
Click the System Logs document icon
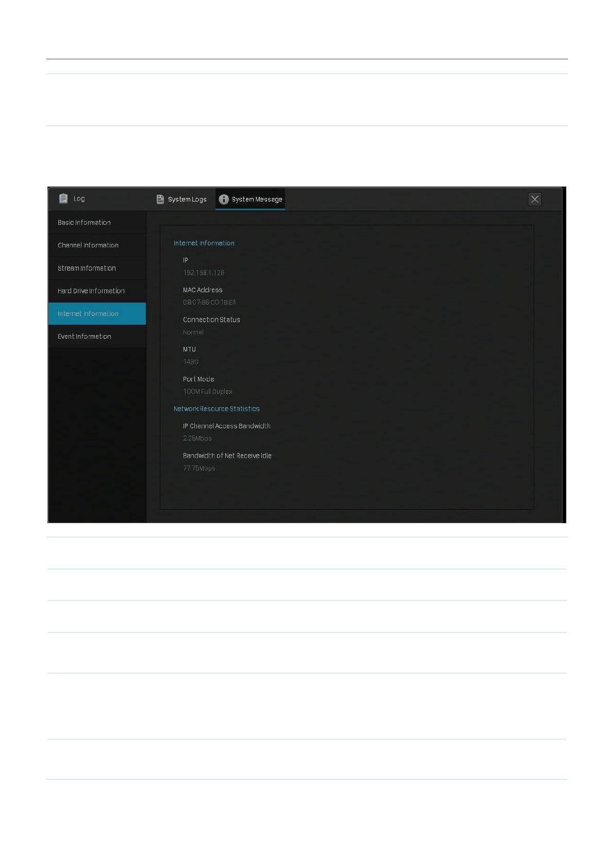[x=160, y=199]
